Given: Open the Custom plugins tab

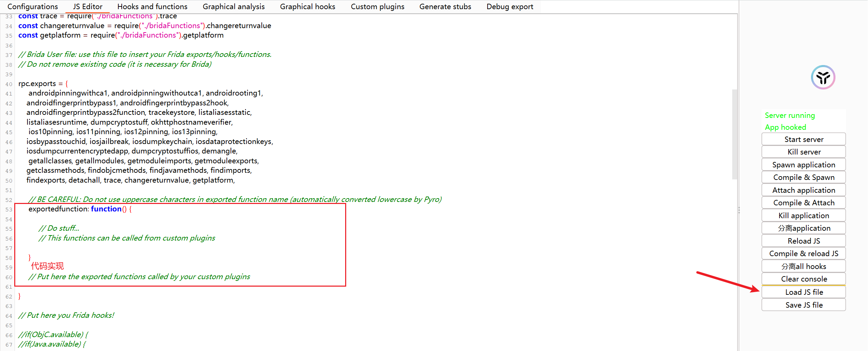Looking at the screenshot, I should pos(377,6).
